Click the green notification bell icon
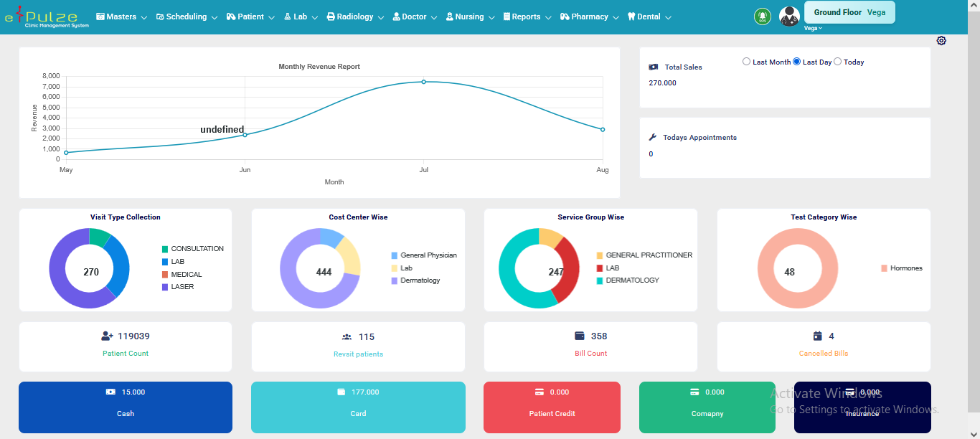Image resolution: width=980 pixels, height=439 pixels. [x=762, y=16]
